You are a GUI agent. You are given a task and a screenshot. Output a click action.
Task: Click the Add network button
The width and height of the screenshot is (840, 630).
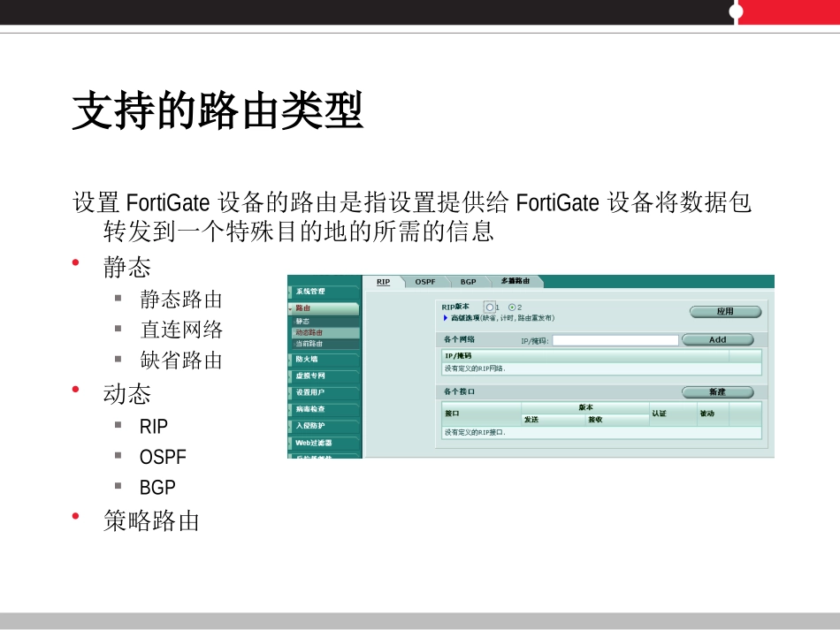717,340
